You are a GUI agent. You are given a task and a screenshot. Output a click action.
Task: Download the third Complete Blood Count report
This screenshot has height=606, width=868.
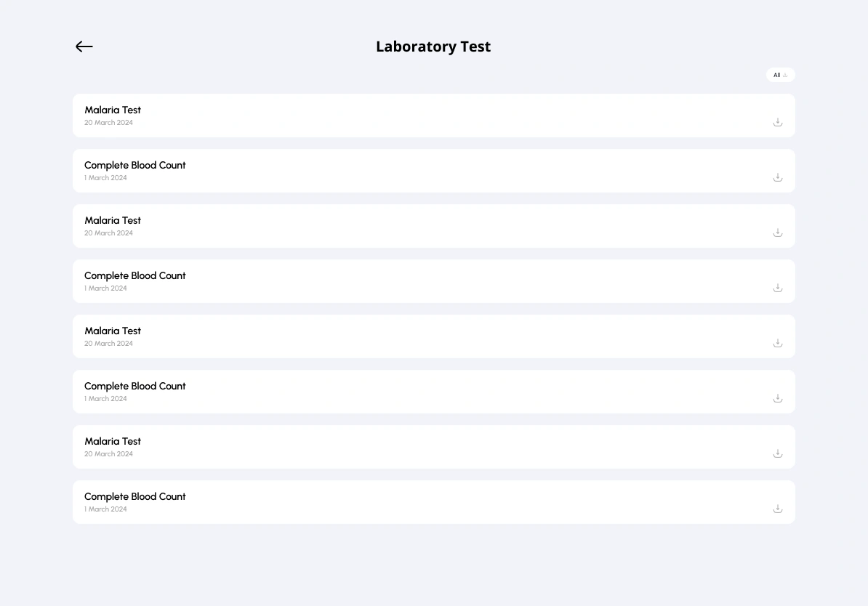tap(777, 398)
